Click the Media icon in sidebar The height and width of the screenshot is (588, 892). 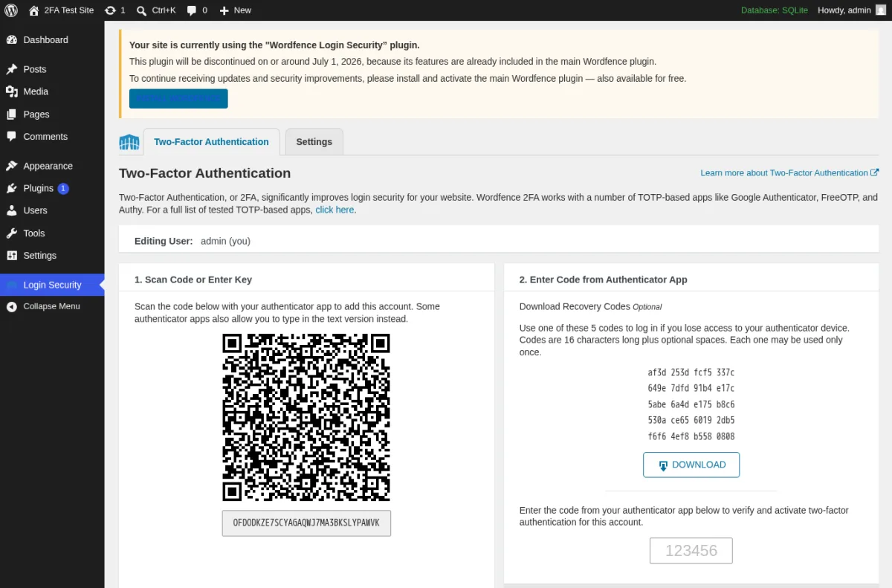pos(11,91)
